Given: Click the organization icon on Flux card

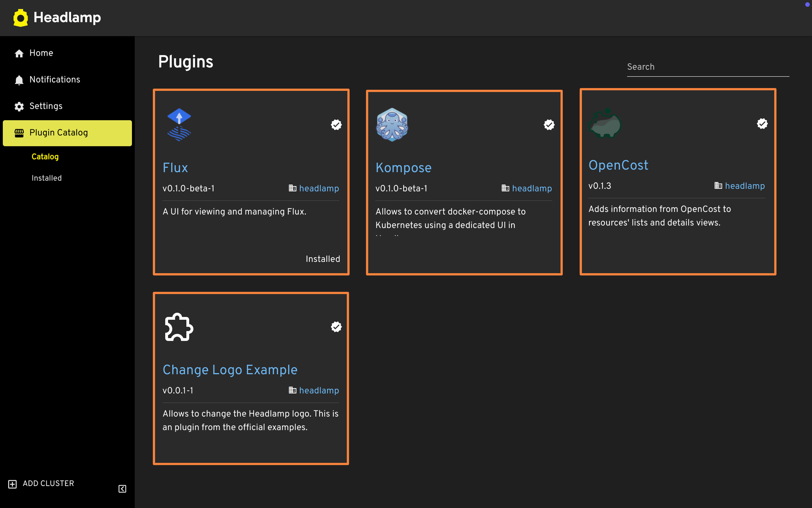Looking at the screenshot, I should coord(292,188).
